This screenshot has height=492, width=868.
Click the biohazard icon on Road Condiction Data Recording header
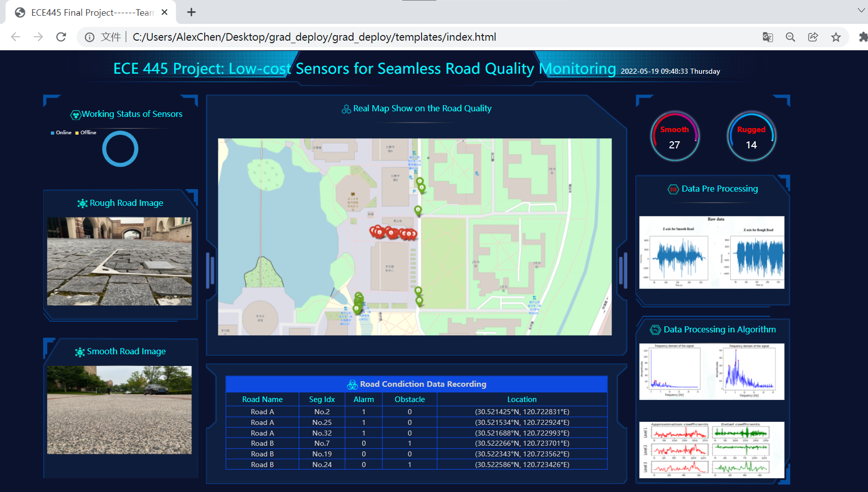(352, 384)
